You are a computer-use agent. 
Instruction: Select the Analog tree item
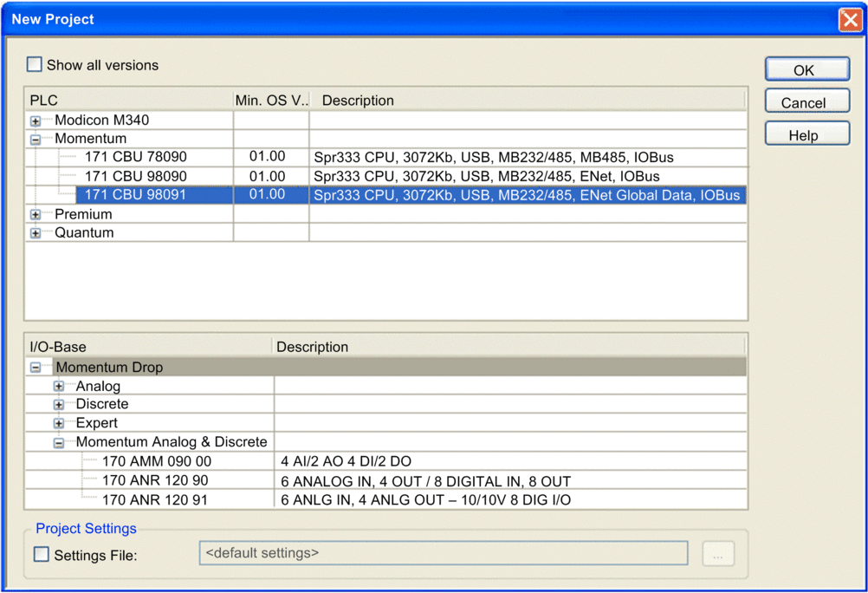click(98, 386)
